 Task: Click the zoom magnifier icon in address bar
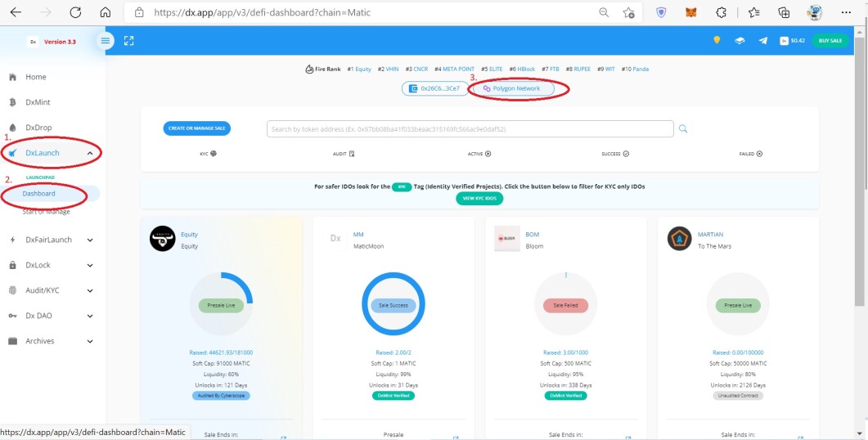pyautogui.click(x=604, y=12)
